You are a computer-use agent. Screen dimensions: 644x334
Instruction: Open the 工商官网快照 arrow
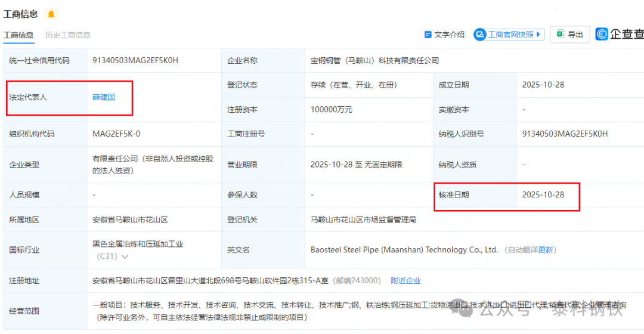click(x=538, y=35)
